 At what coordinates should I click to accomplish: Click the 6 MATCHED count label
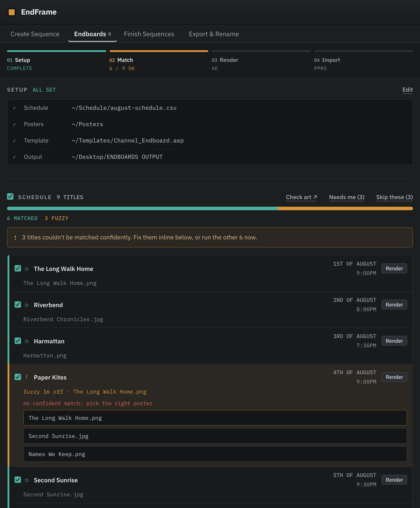click(22, 218)
